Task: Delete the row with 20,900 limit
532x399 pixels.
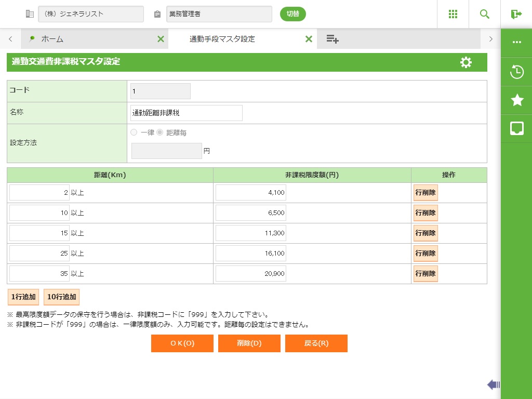Action: coord(425,273)
